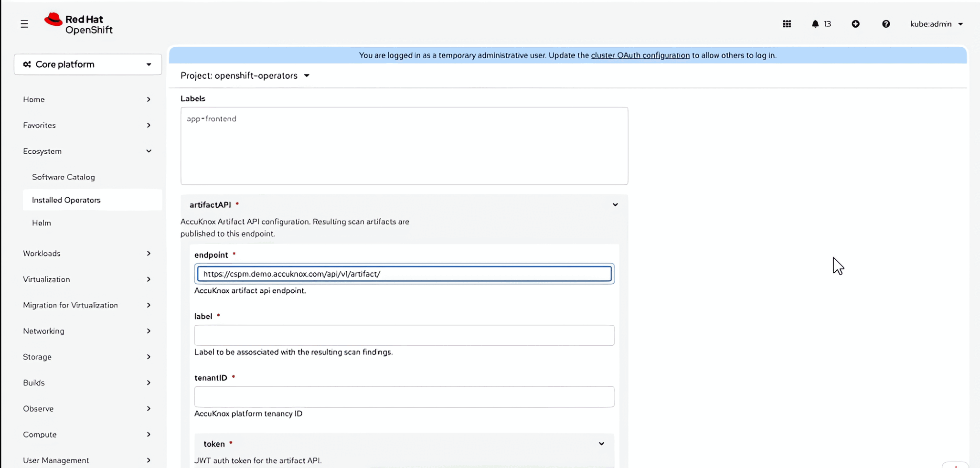The width and height of the screenshot is (980, 468).
Task: Click the label input field
Action: pyautogui.click(x=404, y=335)
